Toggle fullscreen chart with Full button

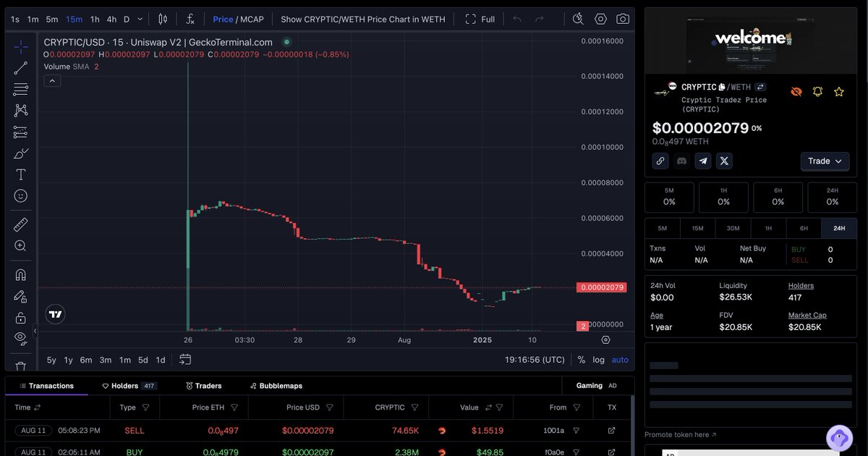pos(480,20)
